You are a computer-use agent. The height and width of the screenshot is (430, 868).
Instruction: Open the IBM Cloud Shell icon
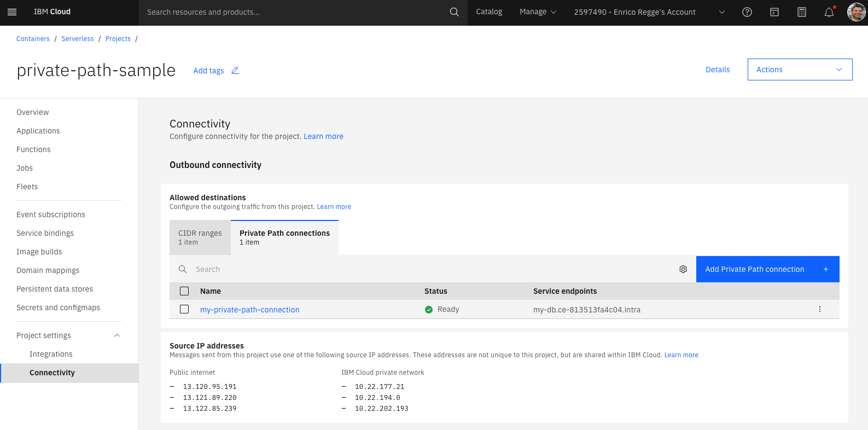click(774, 12)
